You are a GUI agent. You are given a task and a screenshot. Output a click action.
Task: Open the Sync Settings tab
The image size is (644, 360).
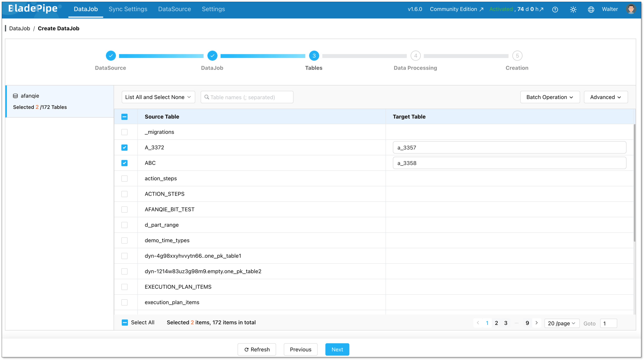(128, 9)
